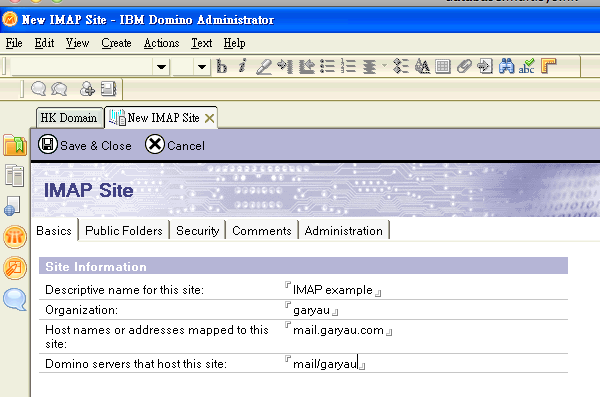Open the Help menu
Screen dimensions: 600x397
(x=234, y=43)
